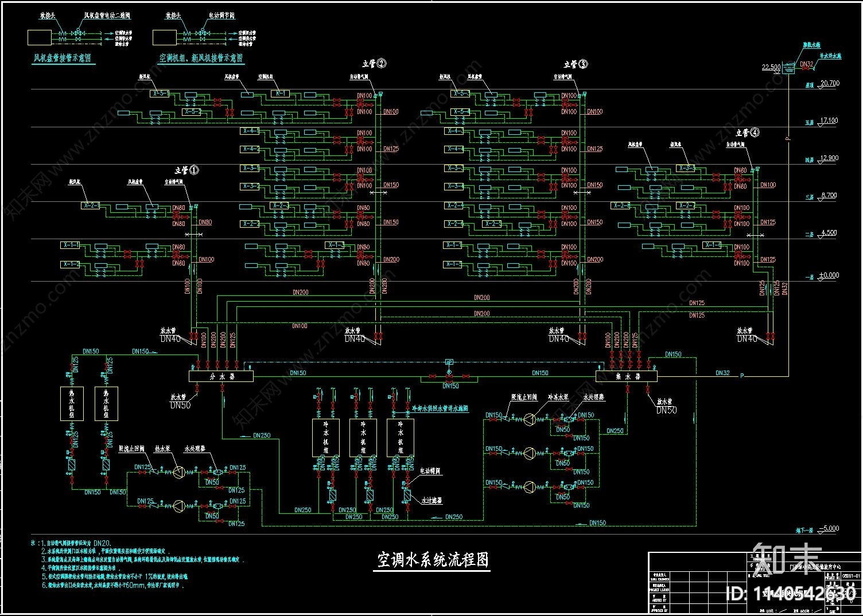
Task: Select the ±0.000 elevation marker
Action: point(829,275)
